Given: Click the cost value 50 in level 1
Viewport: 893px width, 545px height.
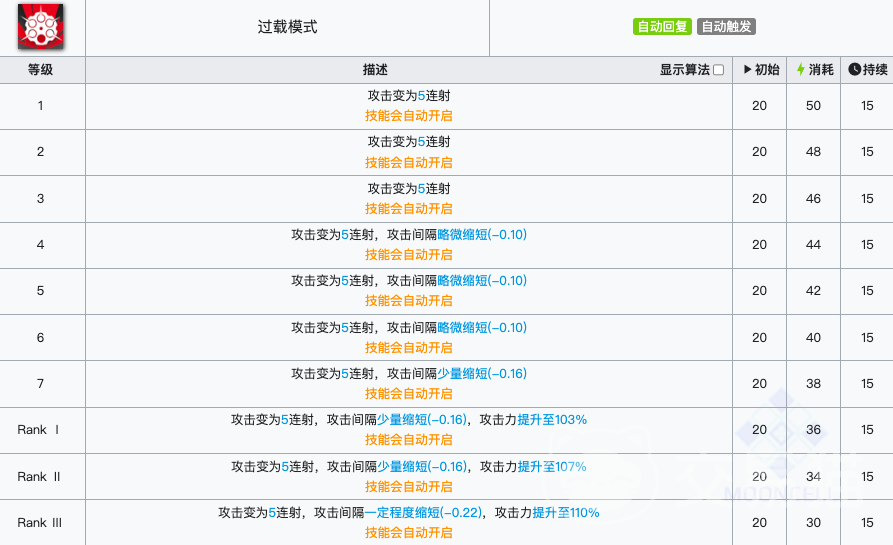Looking at the screenshot, I should click(x=813, y=106).
